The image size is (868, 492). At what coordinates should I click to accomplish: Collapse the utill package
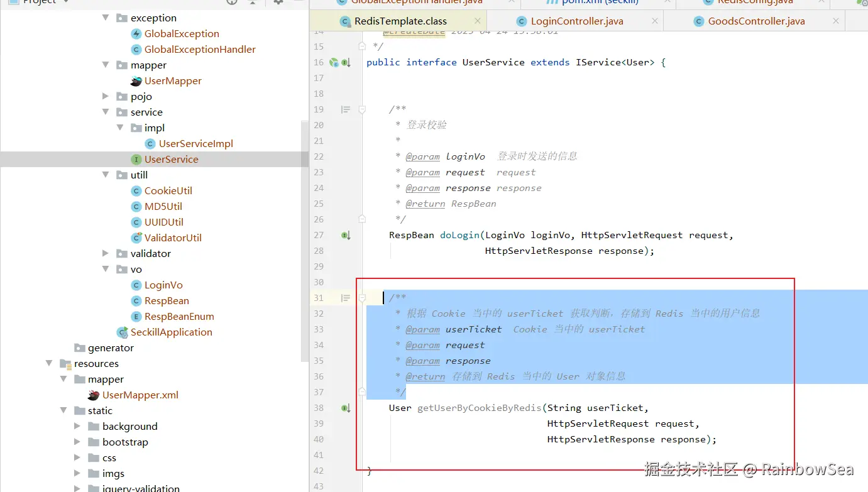(106, 175)
